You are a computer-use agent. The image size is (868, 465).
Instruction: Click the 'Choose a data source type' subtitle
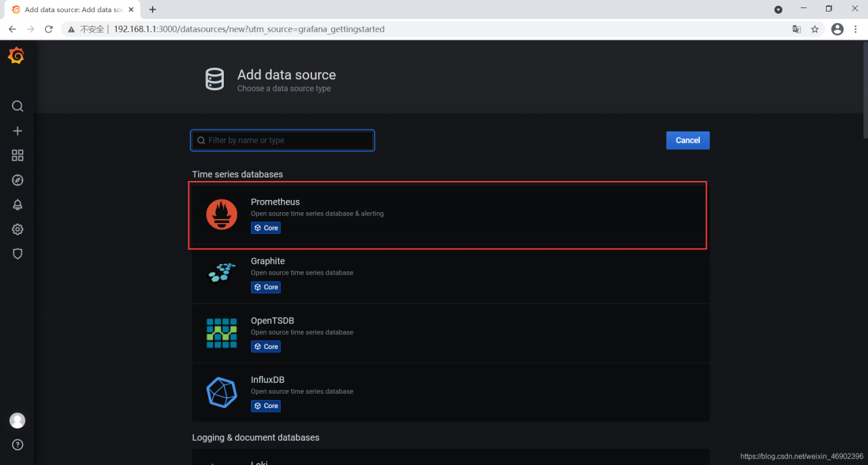(x=284, y=89)
